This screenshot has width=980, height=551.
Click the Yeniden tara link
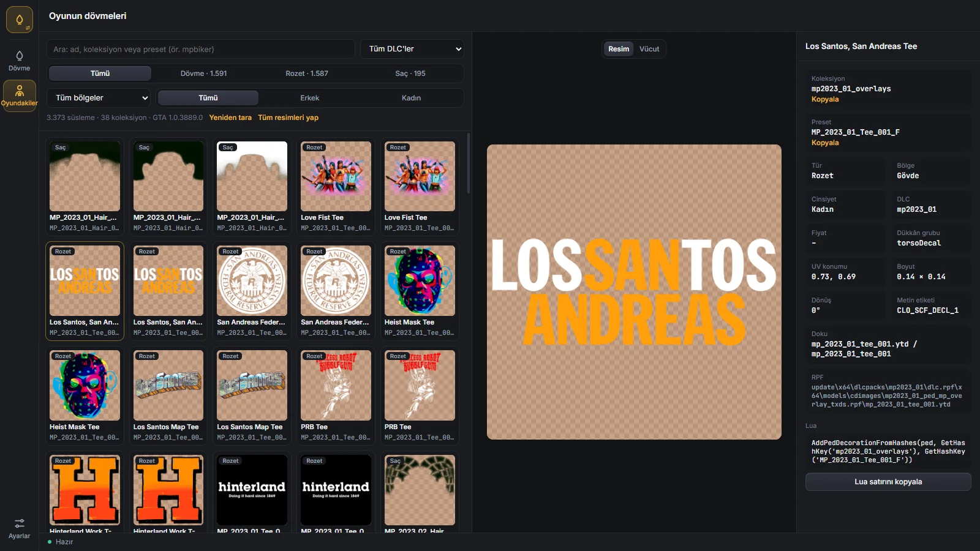click(230, 118)
